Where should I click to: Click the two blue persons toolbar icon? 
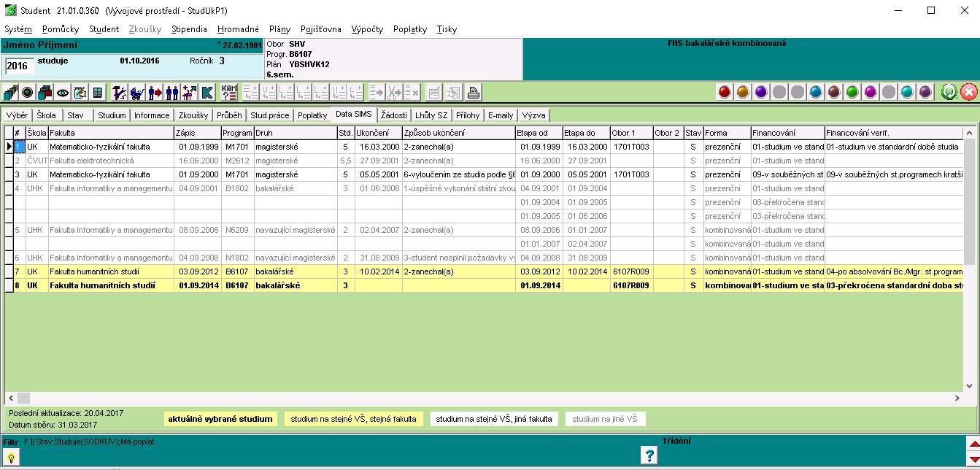[x=172, y=93]
